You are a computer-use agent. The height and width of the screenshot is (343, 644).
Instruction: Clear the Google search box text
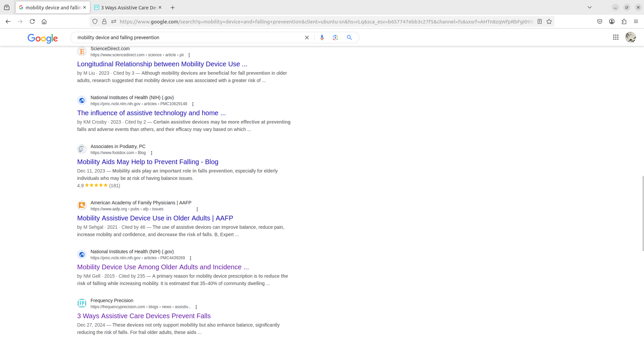click(x=307, y=38)
